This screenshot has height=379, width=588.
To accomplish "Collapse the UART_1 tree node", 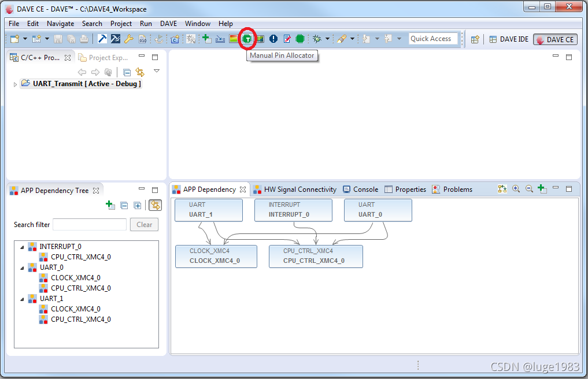I will (x=22, y=299).
